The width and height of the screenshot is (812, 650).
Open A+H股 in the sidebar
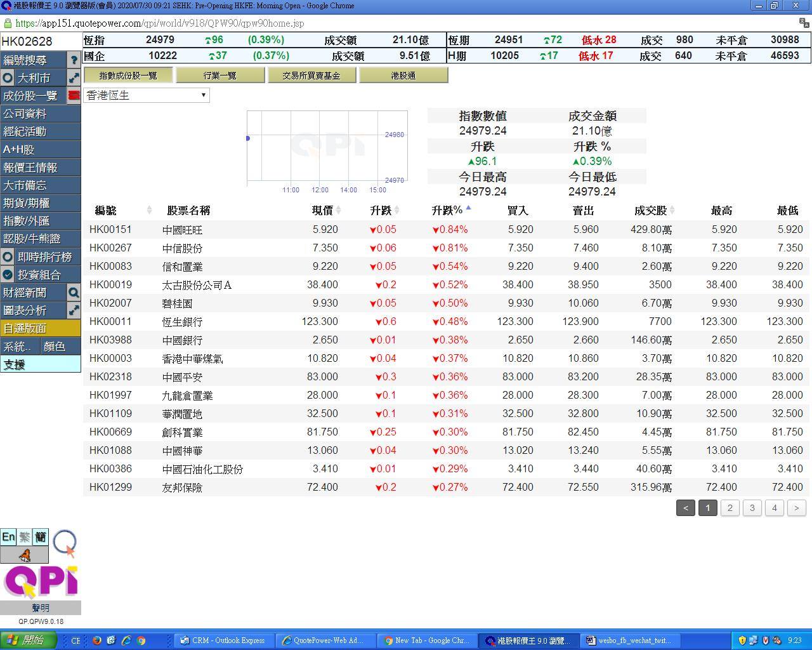click(41, 150)
